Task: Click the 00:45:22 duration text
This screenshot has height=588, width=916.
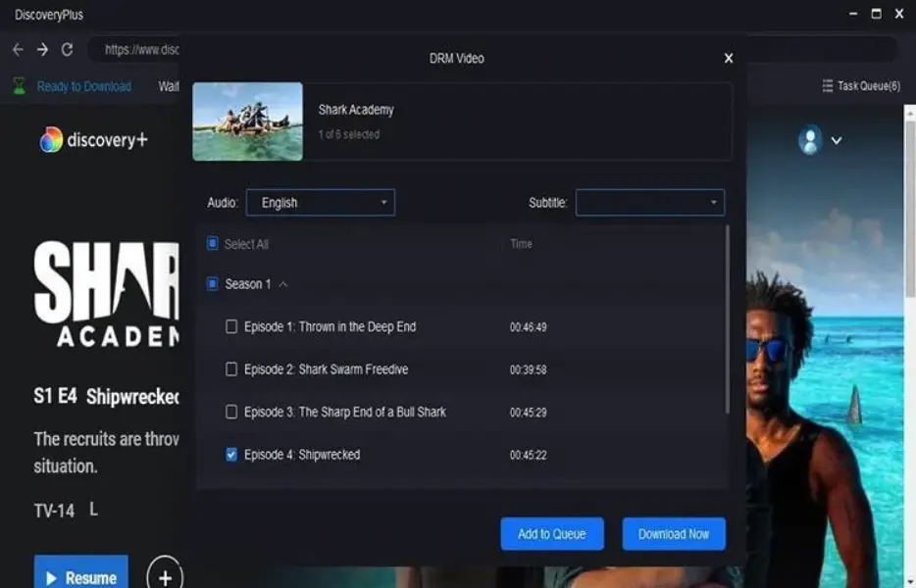Action: (528, 455)
